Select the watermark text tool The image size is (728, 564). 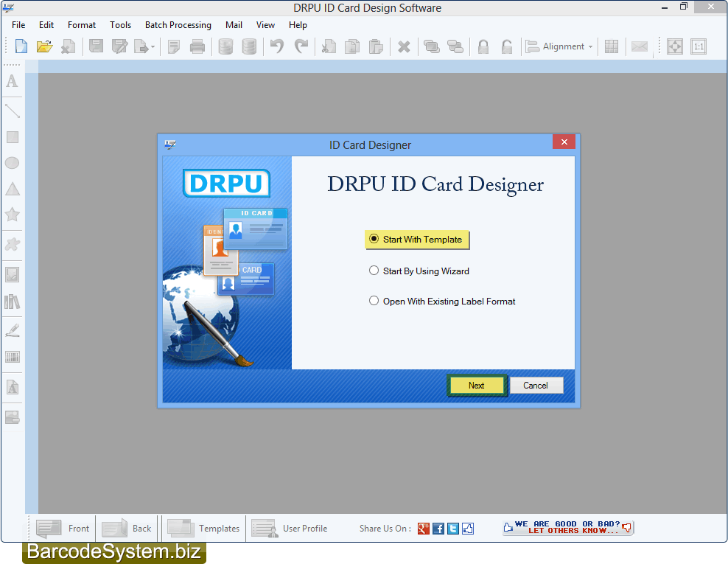point(12,387)
